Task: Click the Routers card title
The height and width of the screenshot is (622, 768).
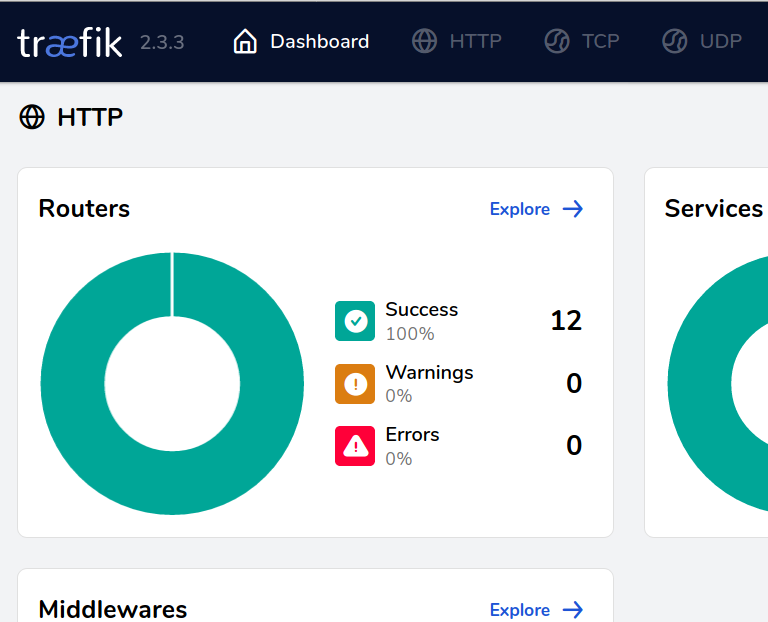Action: (x=84, y=209)
